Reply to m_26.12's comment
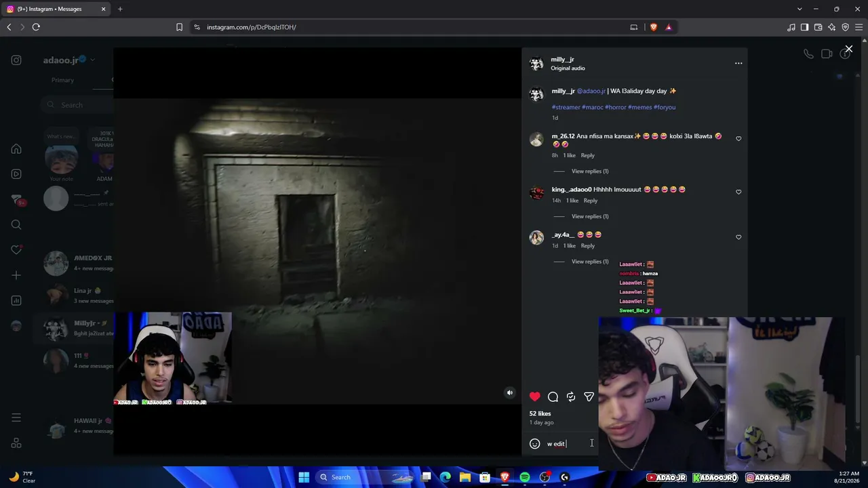 tap(587, 155)
